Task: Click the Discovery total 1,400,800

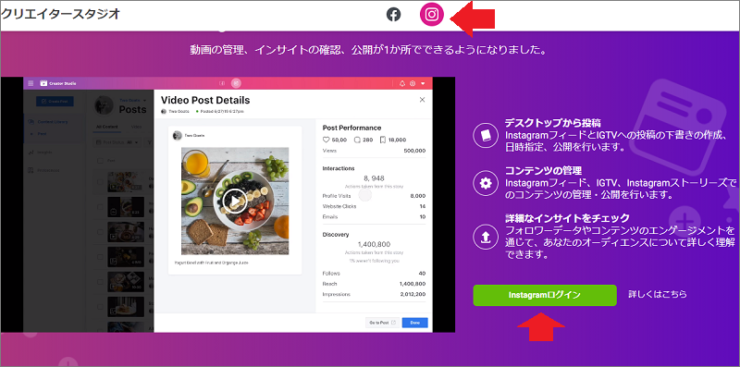Action: [374, 244]
